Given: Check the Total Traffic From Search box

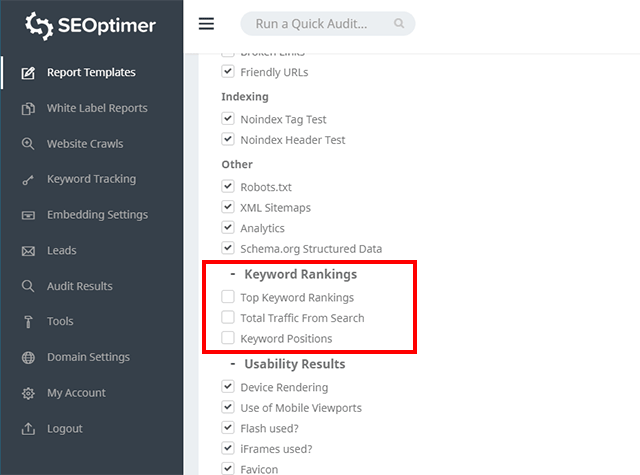Looking at the screenshot, I should point(228,318).
